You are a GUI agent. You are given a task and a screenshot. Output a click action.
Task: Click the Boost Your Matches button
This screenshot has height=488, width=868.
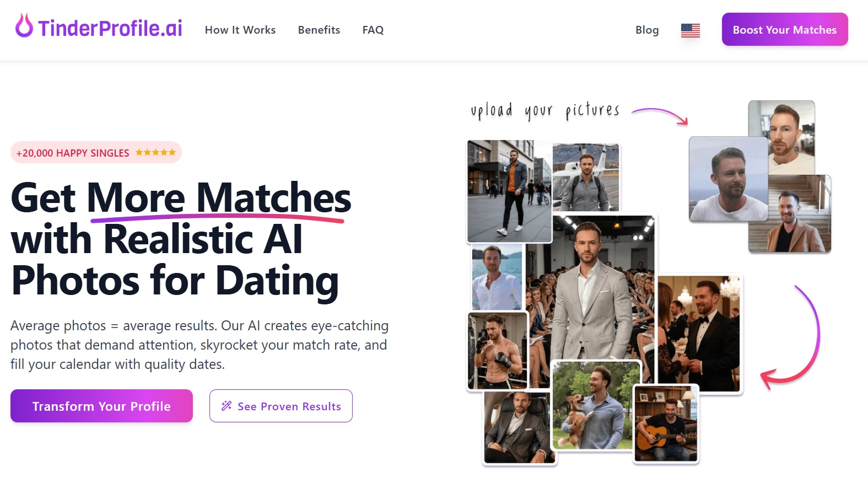(x=785, y=29)
